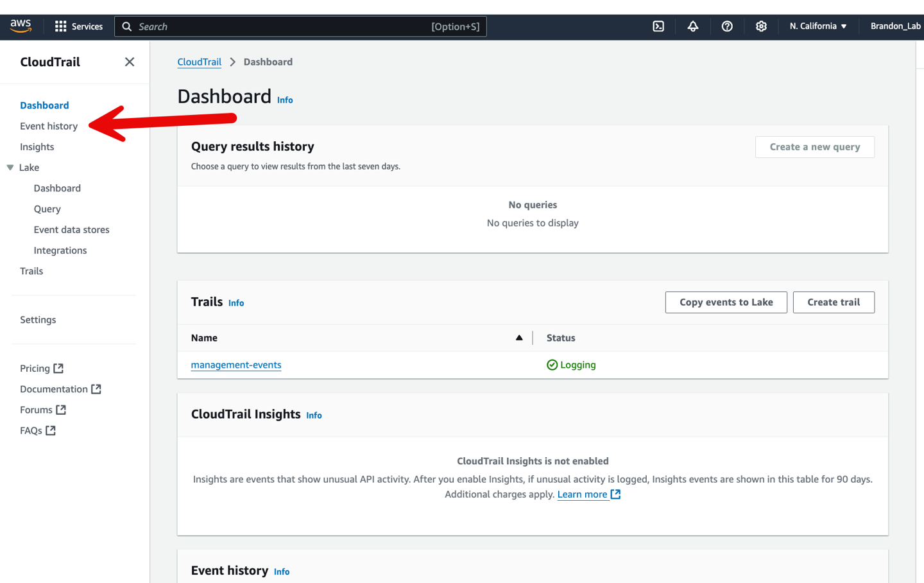
Task: Click the green Logging status icon
Action: pos(552,365)
